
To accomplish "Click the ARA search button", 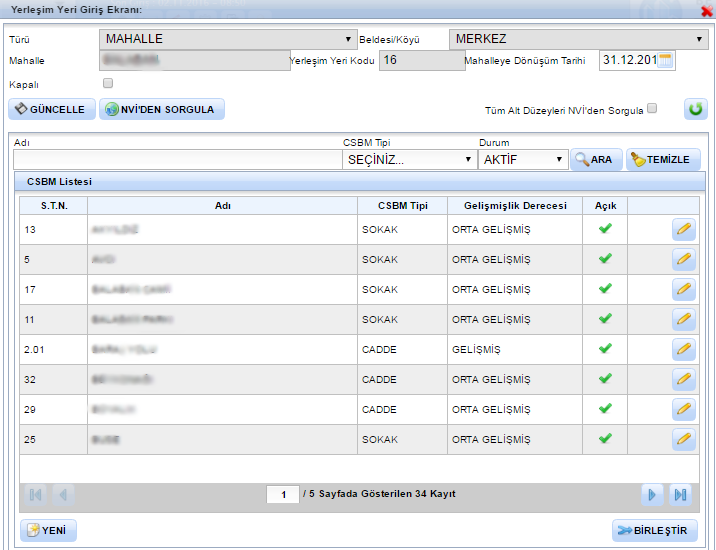I will [596, 159].
